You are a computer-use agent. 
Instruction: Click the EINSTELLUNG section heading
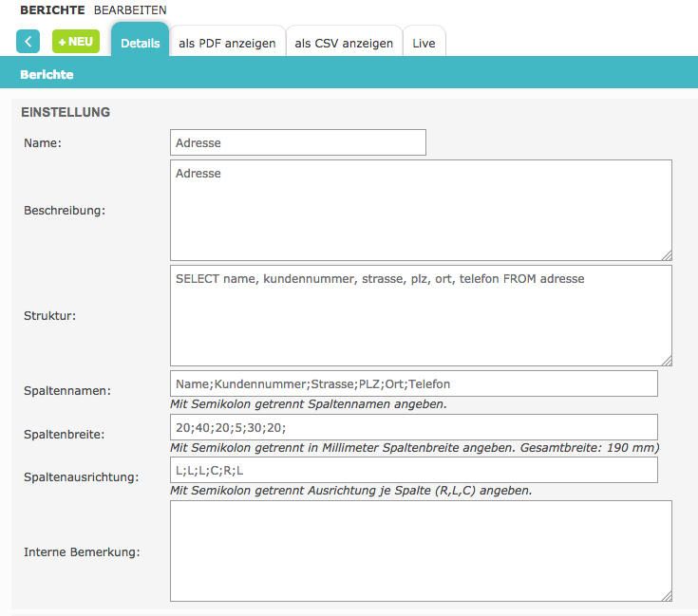click(66, 112)
